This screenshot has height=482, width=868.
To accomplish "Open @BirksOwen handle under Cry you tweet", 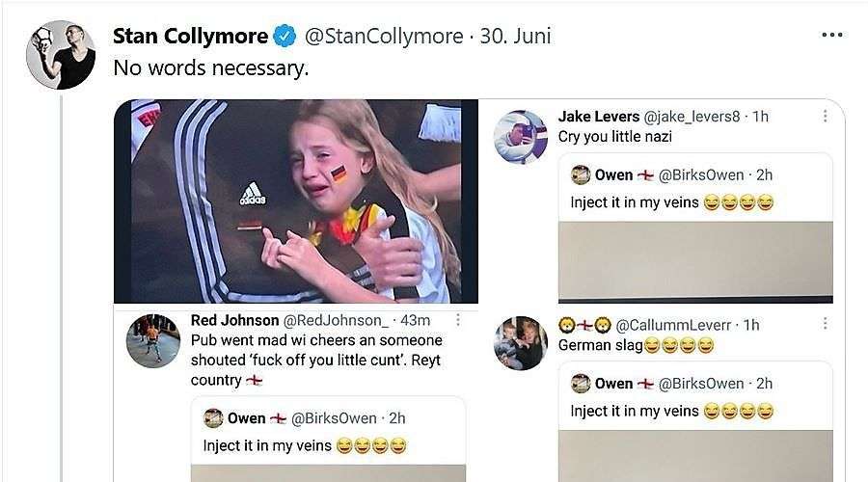I will pos(701,174).
